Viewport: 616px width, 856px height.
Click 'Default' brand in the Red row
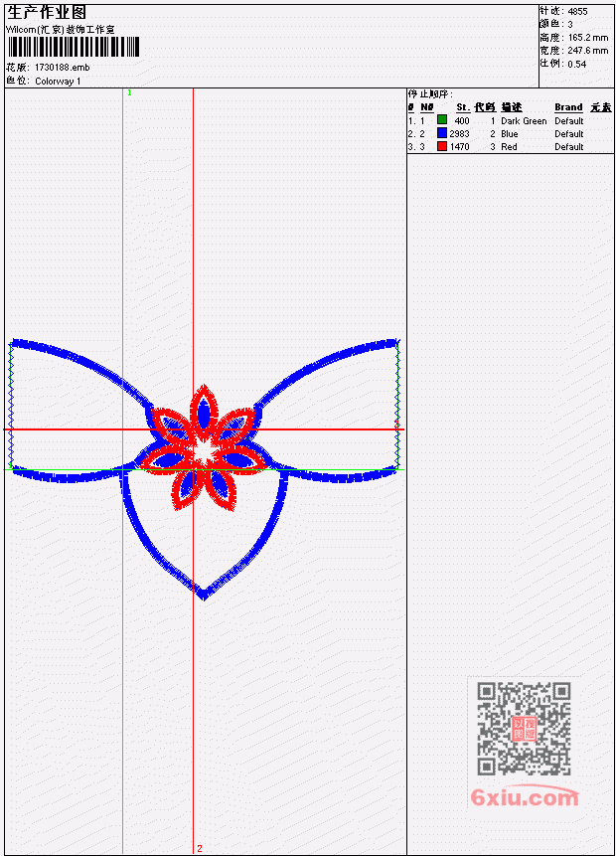569,147
